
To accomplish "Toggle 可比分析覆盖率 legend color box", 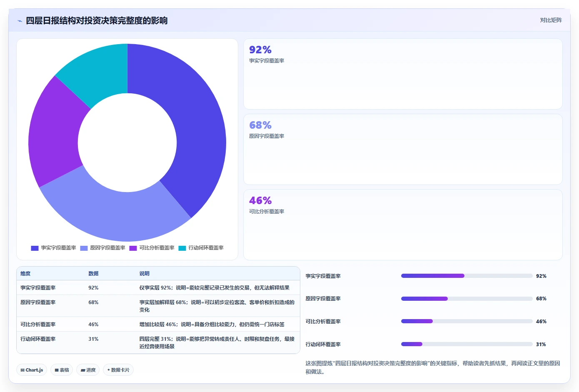I will (133, 248).
